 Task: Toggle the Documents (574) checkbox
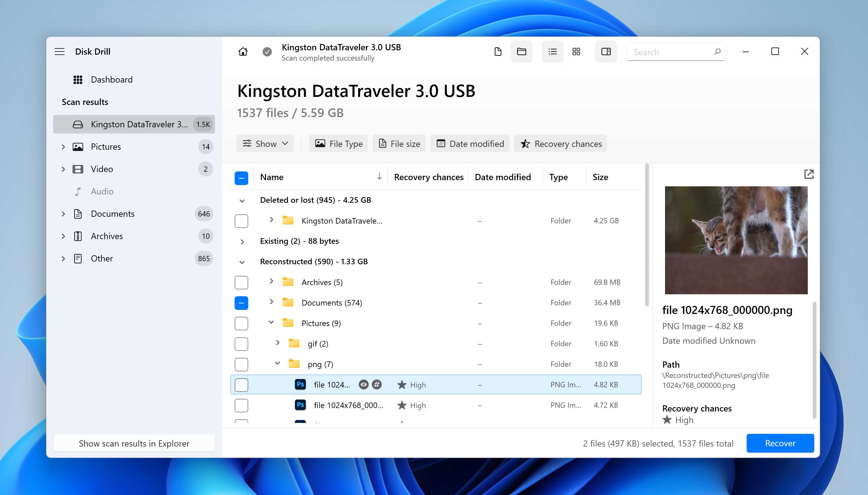point(241,303)
